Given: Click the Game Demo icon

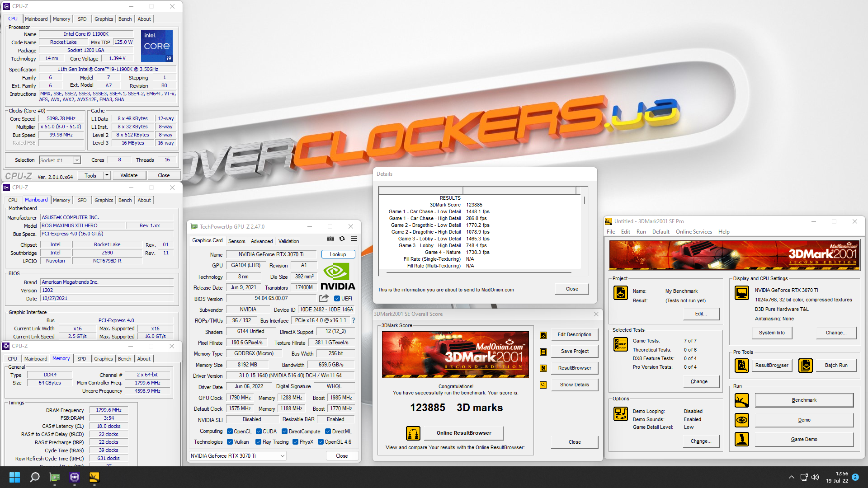Looking at the screenshot, I should click(x=742, y=439).
